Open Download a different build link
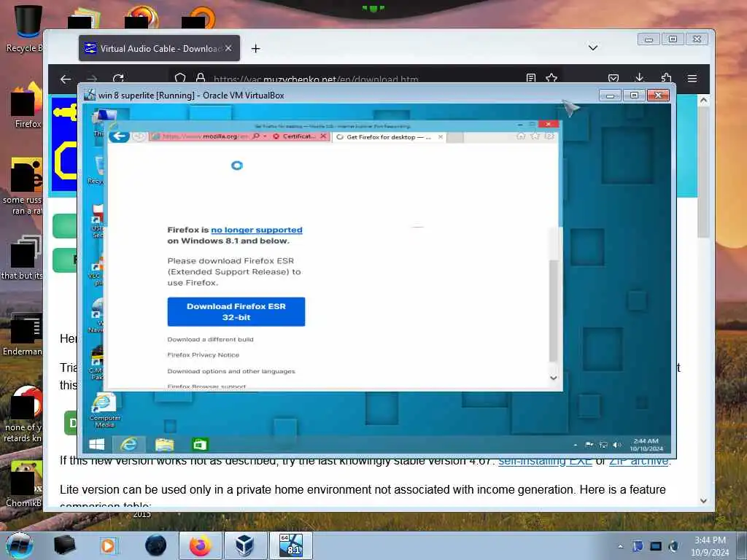 click(211, 340)
